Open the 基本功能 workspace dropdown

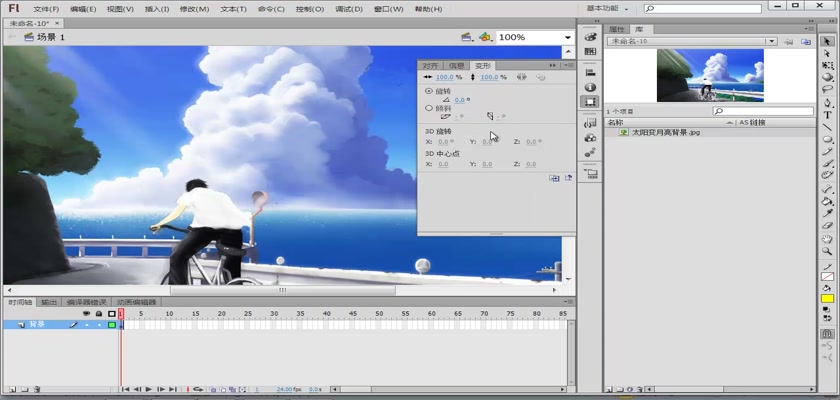point(607,9)
